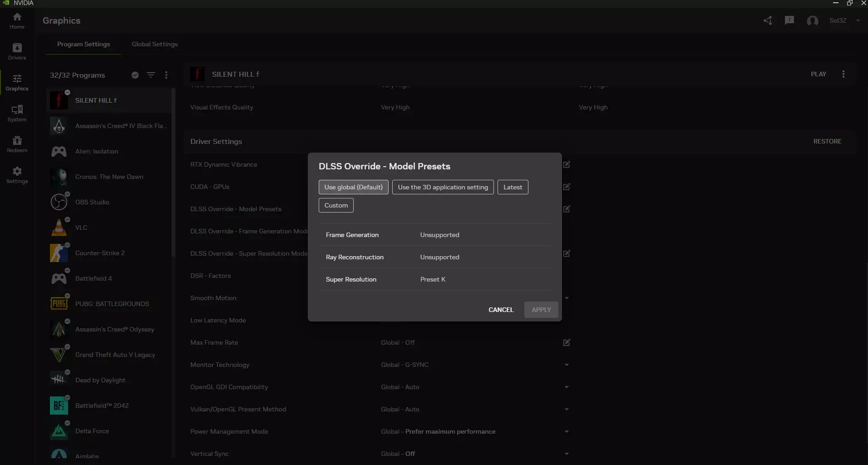Select SILENT HILL f in the program list
The image size is (868, 465).
109,100
